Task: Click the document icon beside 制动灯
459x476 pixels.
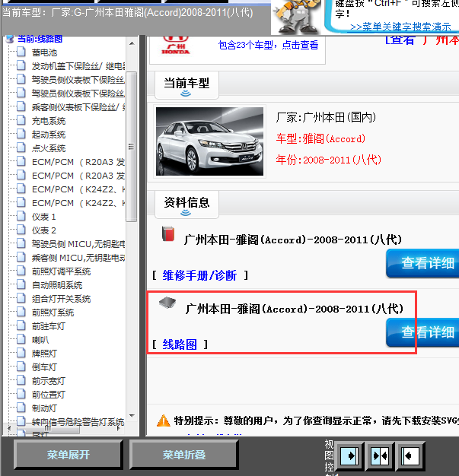Action: [21, 408]
